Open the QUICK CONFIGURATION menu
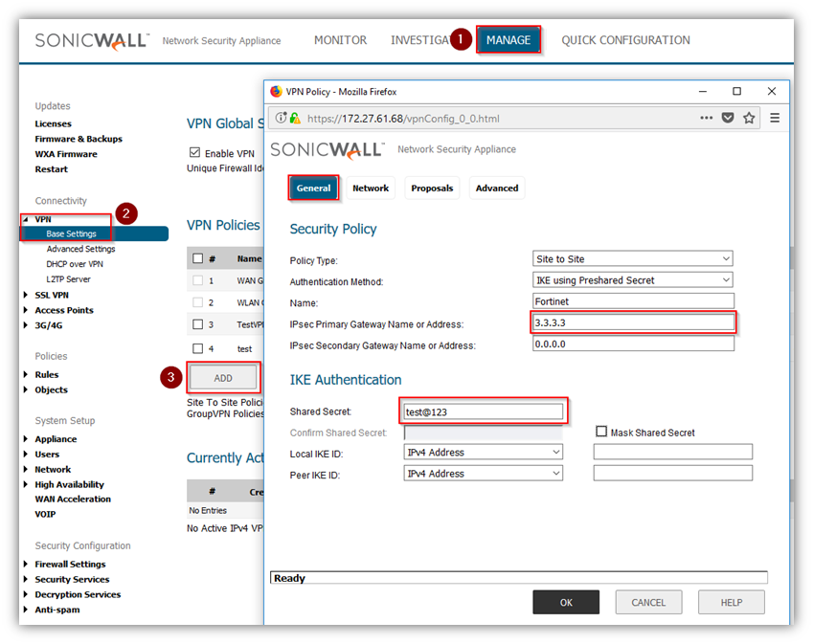This screenshot has width=813, height=644. click(626, 40)
